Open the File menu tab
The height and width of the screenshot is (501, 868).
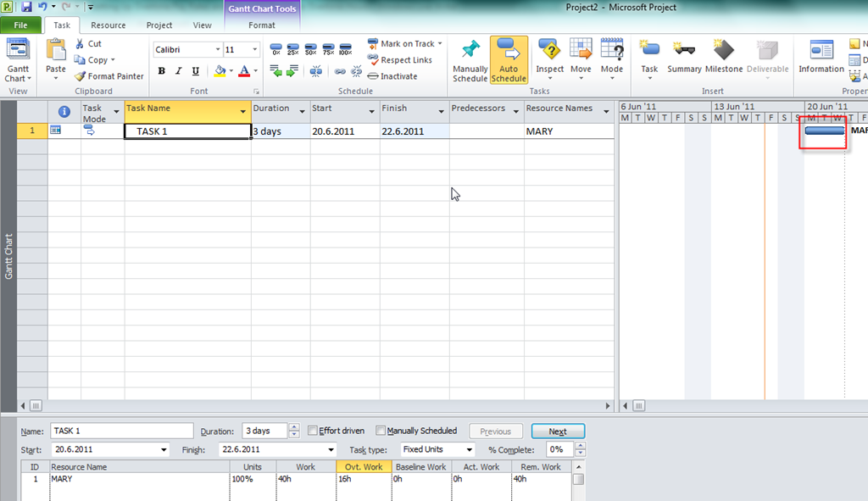pyautogui.click(x=20, y=25)
